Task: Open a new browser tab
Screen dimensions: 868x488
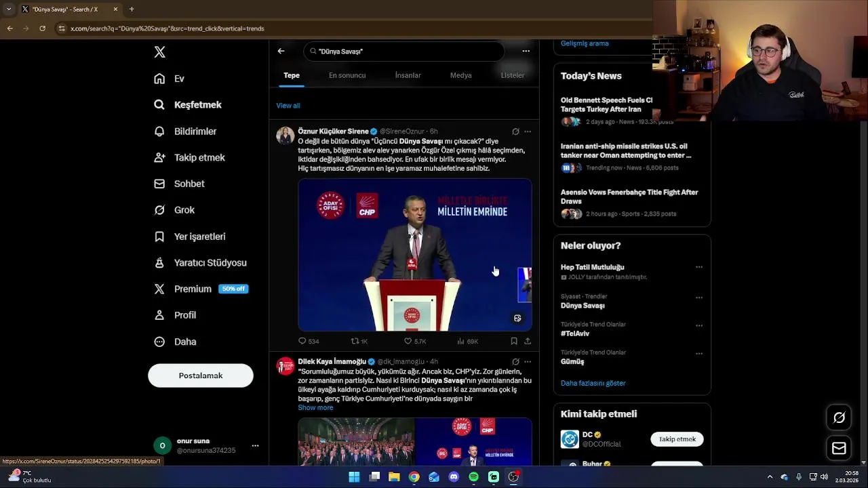Action: click(132, 9)
